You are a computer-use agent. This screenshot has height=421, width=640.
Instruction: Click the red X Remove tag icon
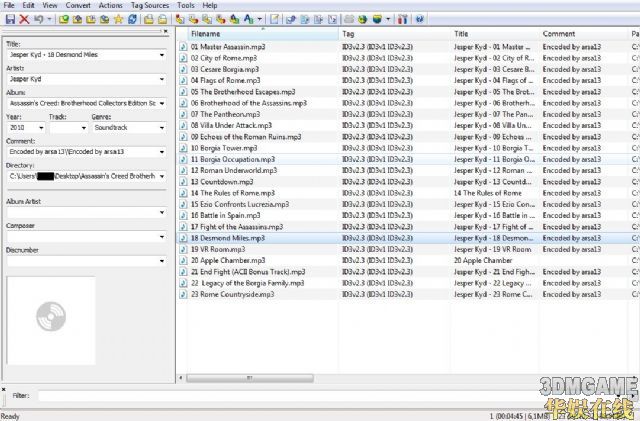[x=24, y=19]
